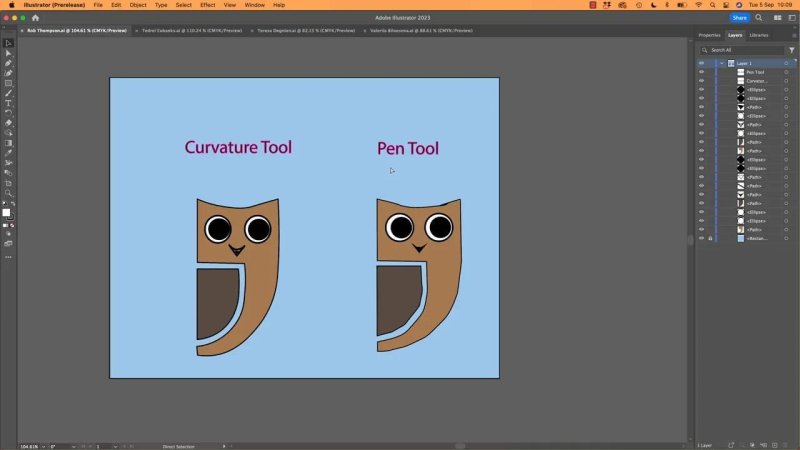Screen dimensions: 800x450
Task: Close the Rob Thompson document tab
Action: tap(22, 31)
